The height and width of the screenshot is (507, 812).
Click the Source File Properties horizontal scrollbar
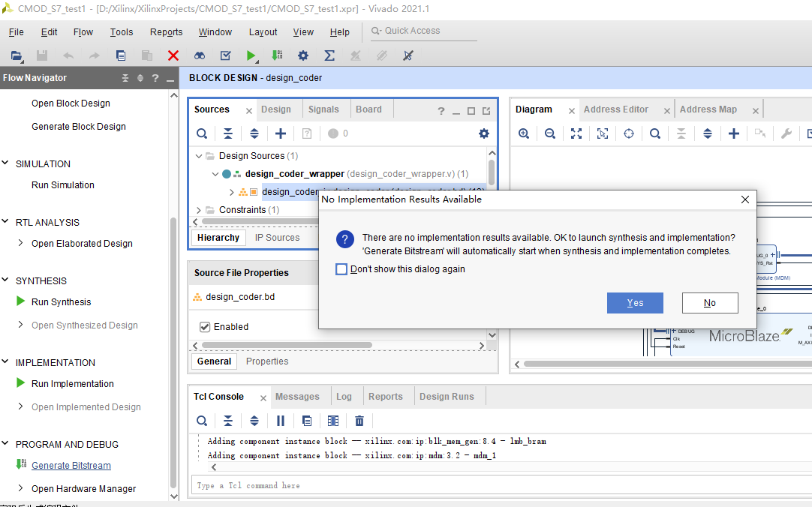[x=287, y=345]
